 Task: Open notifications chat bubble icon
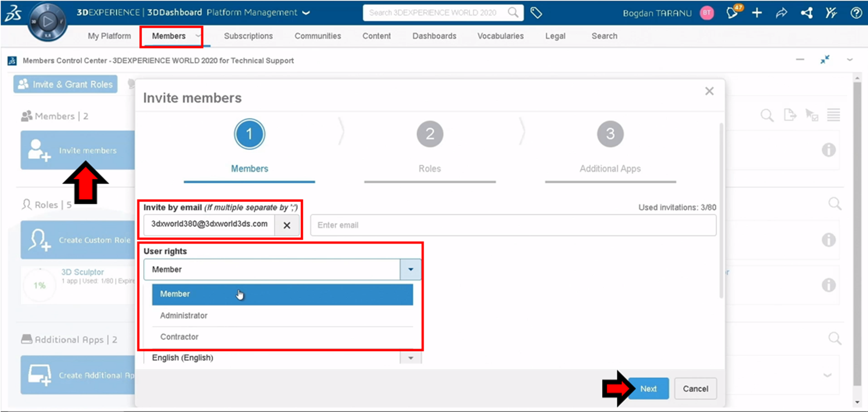point(732,13)
